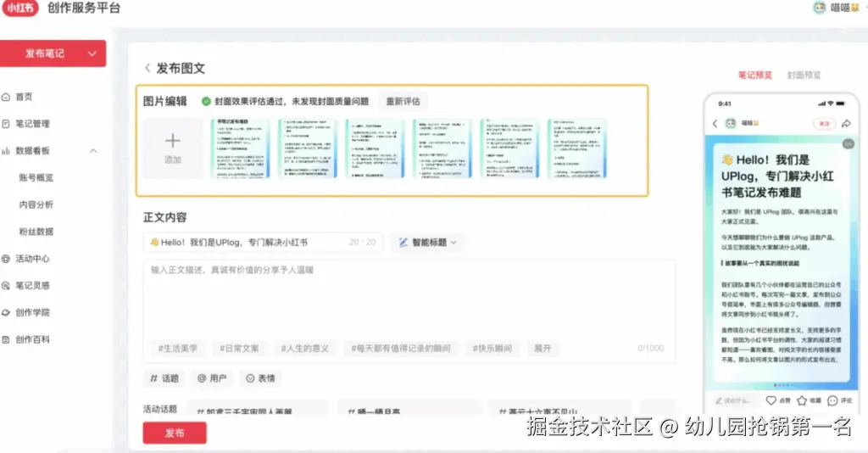Viewport: 868px width, 453px height.
Task: Open 账号概览 in sidebar
Action: (x=36, y=178)
